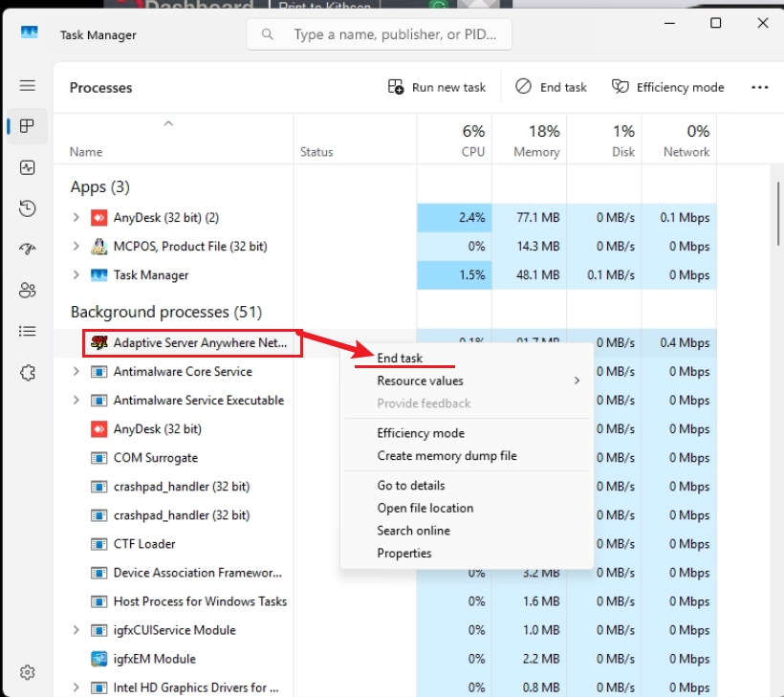Click Run new task button

pos(437,88)
